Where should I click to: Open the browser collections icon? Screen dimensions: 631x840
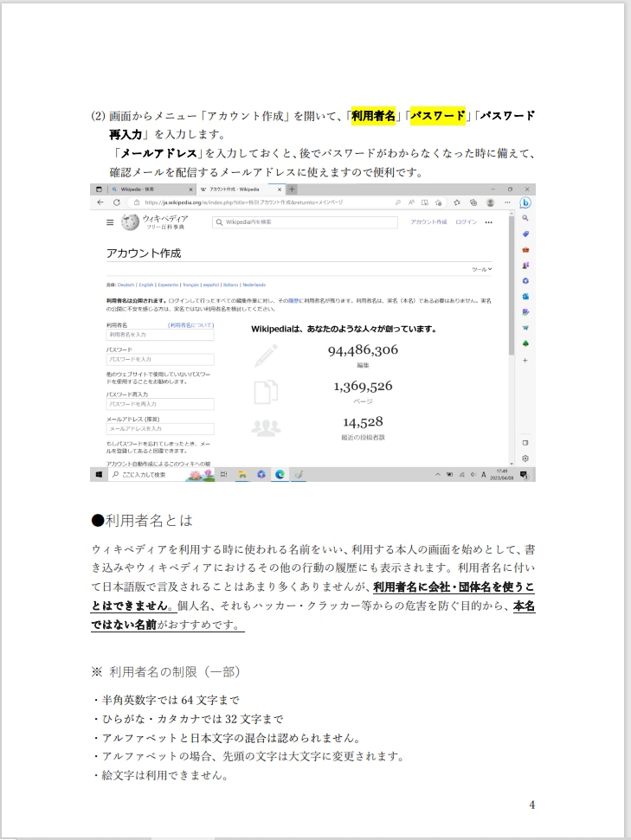[x=473, y=202]
